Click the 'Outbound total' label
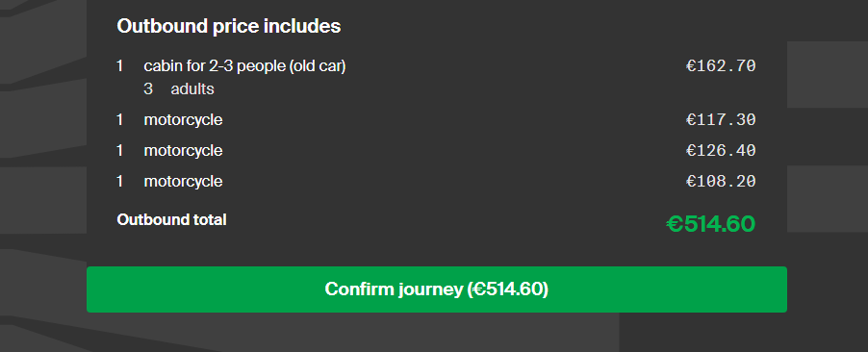This screenshot has height=352, width=868. 171,219
